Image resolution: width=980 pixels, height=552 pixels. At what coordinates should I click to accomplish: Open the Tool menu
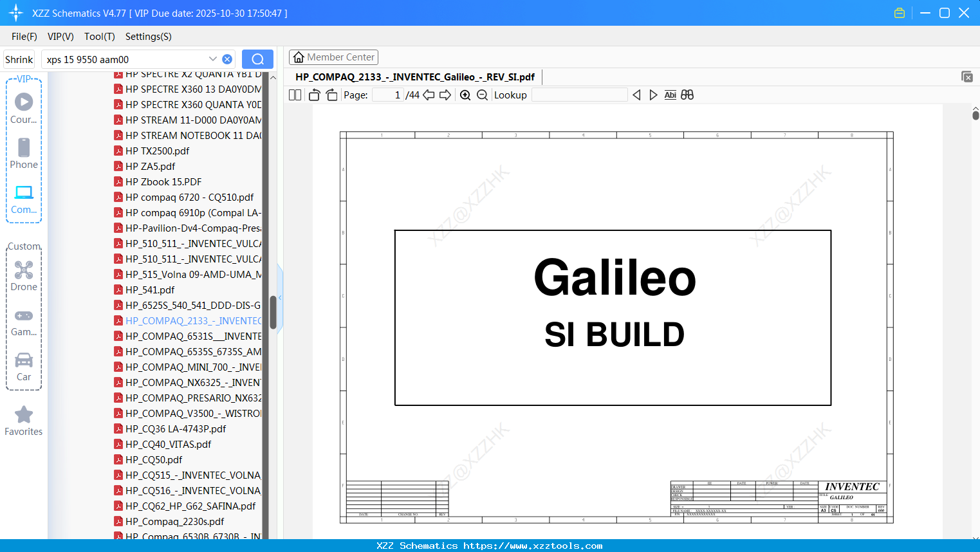click(x=99, y=37)
